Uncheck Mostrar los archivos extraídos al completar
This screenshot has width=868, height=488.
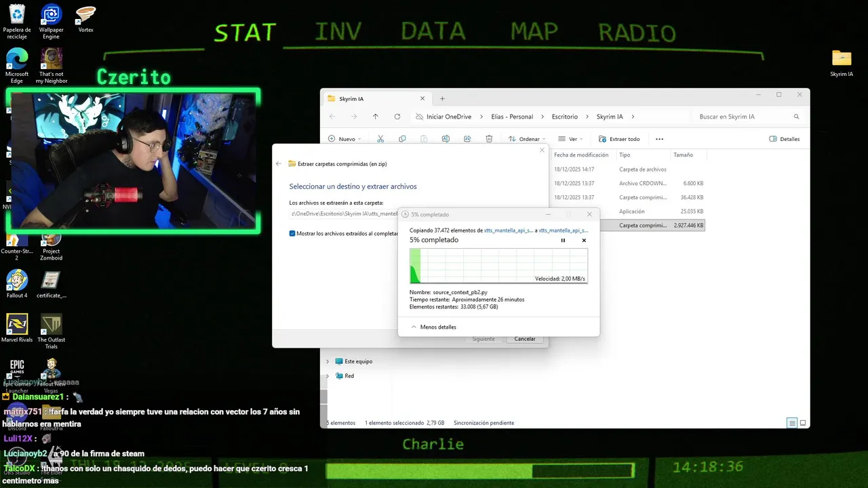292,233
